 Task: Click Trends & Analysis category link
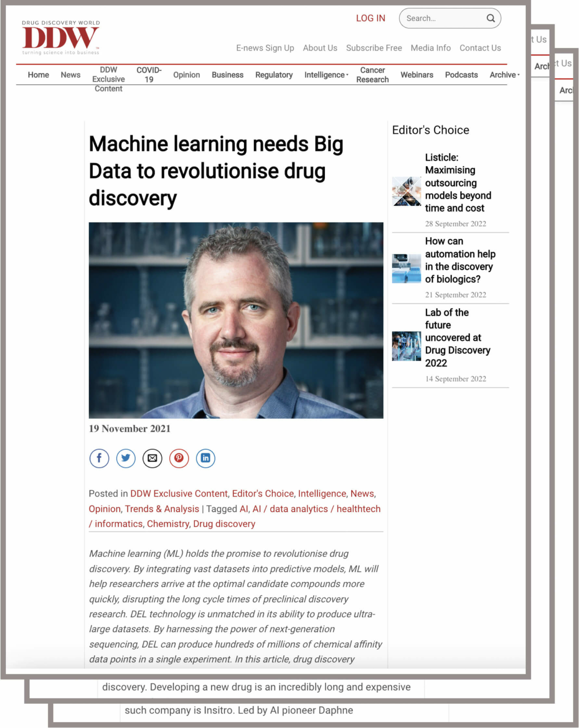(x=162, y=509)
